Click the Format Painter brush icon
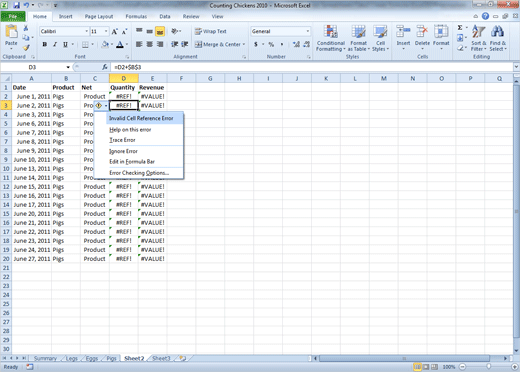 pyautogui.click(x=26, y=48)
